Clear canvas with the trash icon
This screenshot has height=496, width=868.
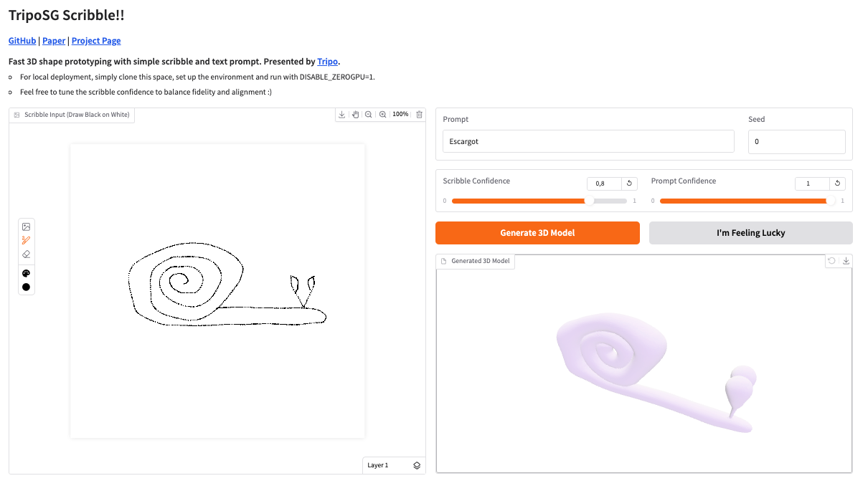click(x=420, y=115)
